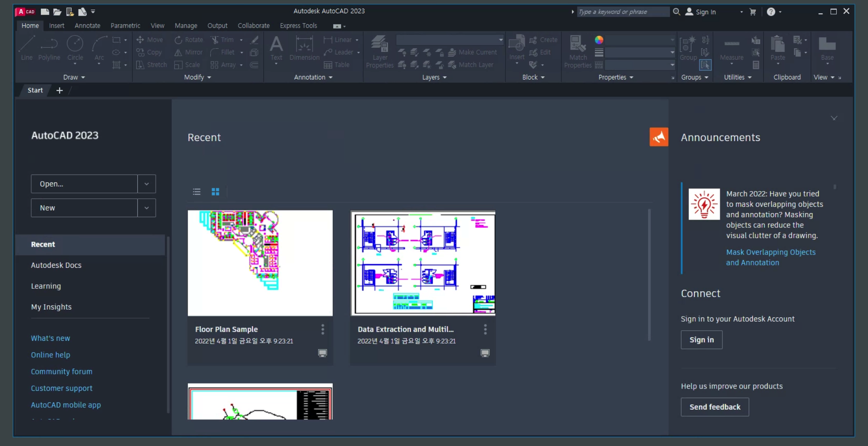868x446 pixels.
Task: Click the Copy tool in Modify
Action: coord(149,52)
